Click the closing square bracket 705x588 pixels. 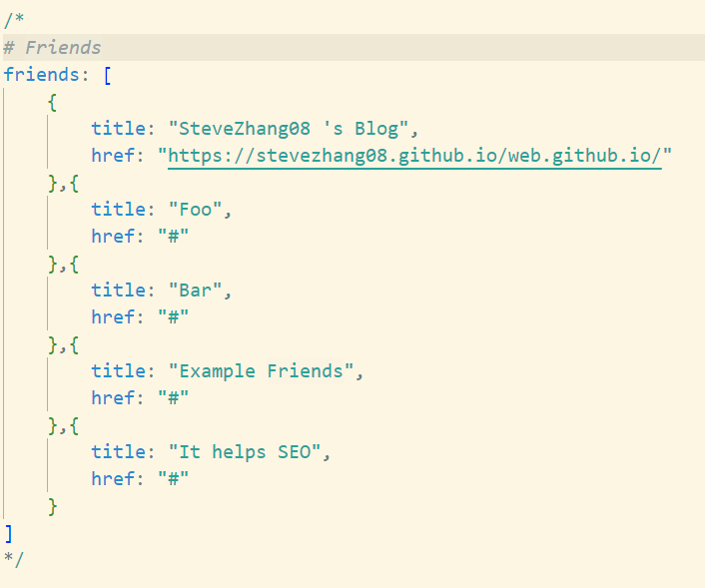click(9, 534)
